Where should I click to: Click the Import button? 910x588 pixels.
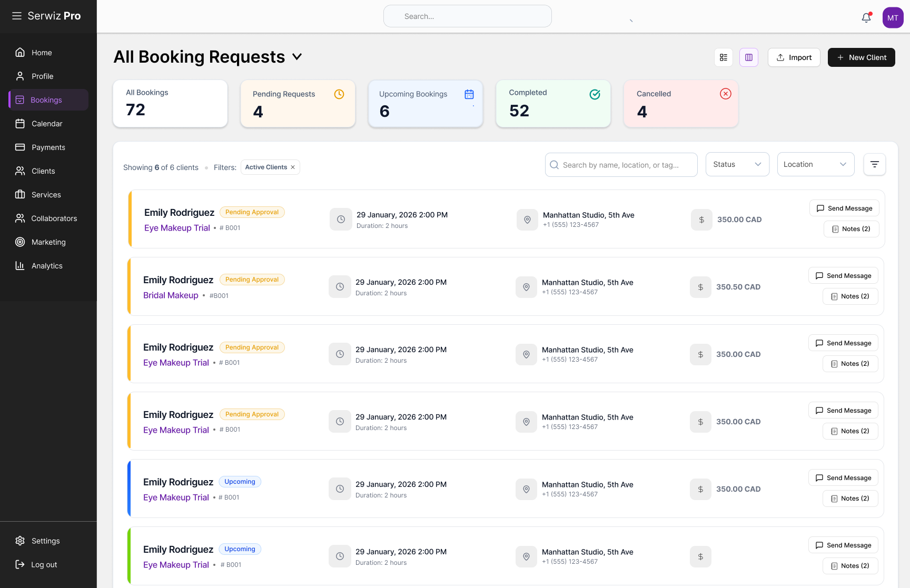click(x=794, y=57)
